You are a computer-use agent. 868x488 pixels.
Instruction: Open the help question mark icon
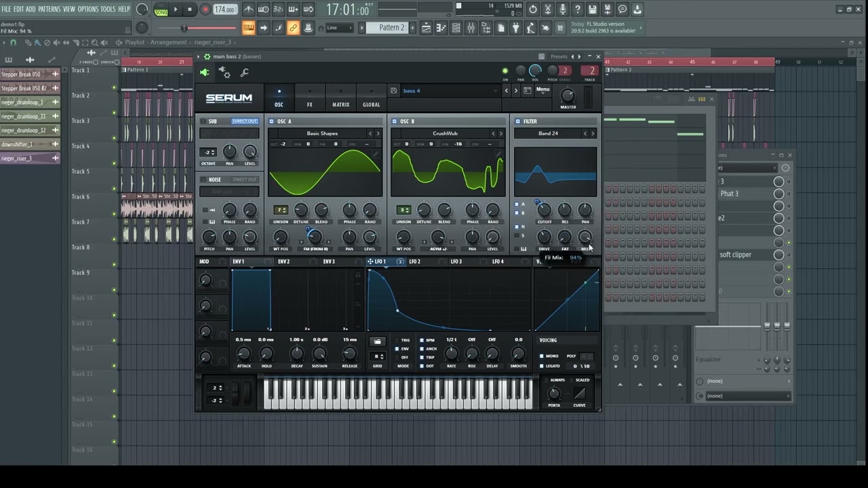[x=578, y=9]
